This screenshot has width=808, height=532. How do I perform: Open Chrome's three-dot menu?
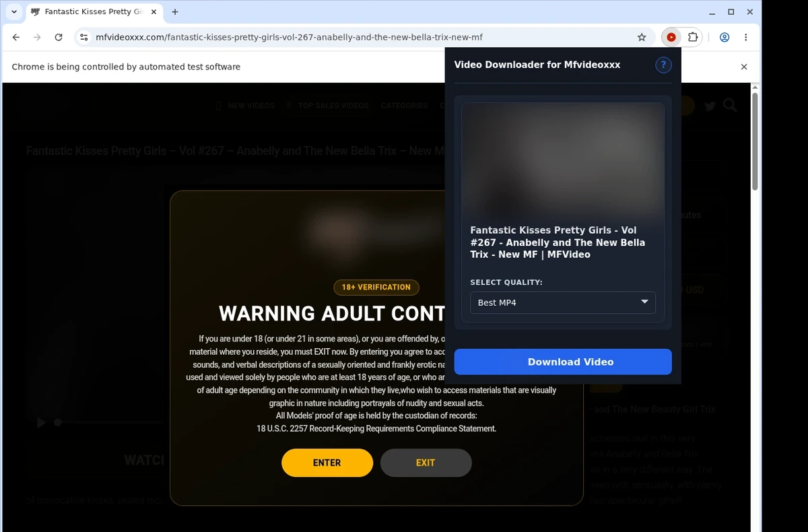pos(746,37)
